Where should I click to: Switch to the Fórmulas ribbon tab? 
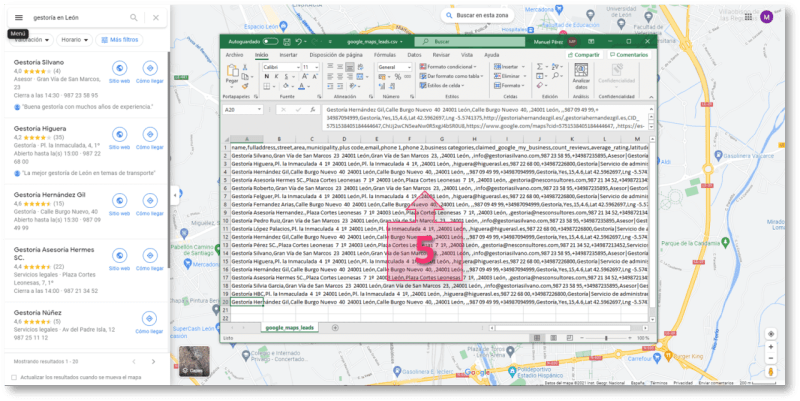tap(385, 55)
